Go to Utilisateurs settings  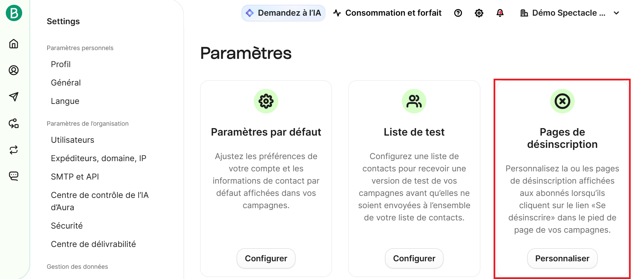pos(73,140)
